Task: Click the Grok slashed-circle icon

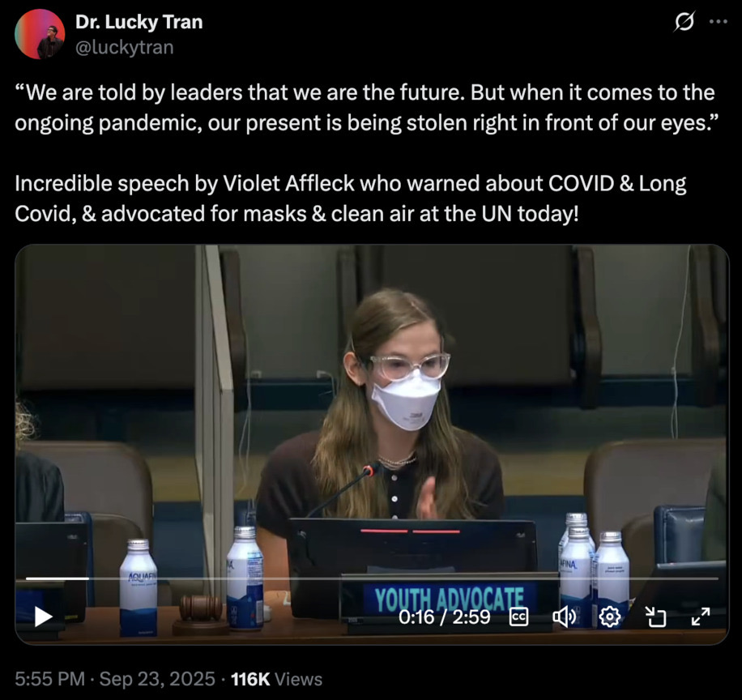Action: coord(684,22)
